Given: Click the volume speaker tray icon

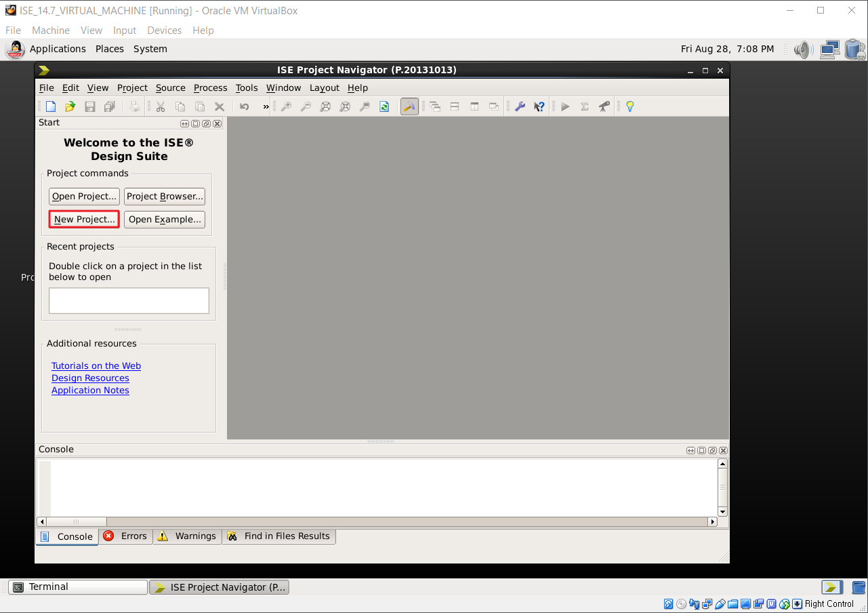Looking at the screenshot, I should click(x=803, y=49).
